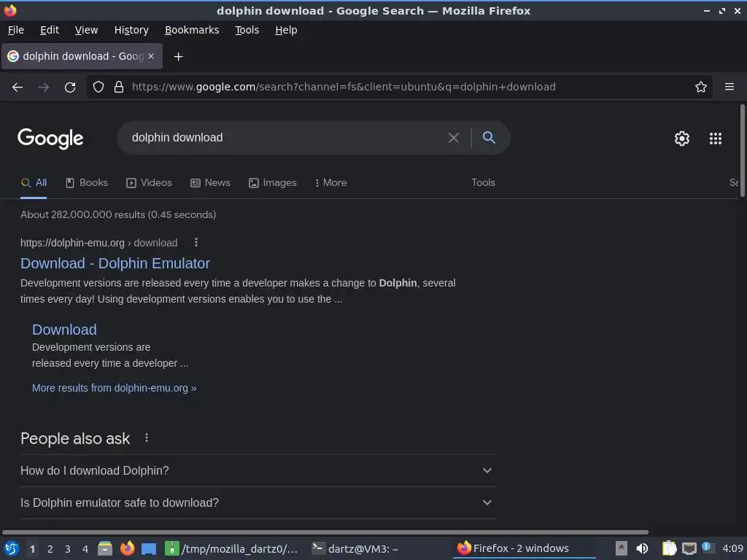Switch to workspace 2
Screen dimensions: 747x560
(x=50, y=549)
